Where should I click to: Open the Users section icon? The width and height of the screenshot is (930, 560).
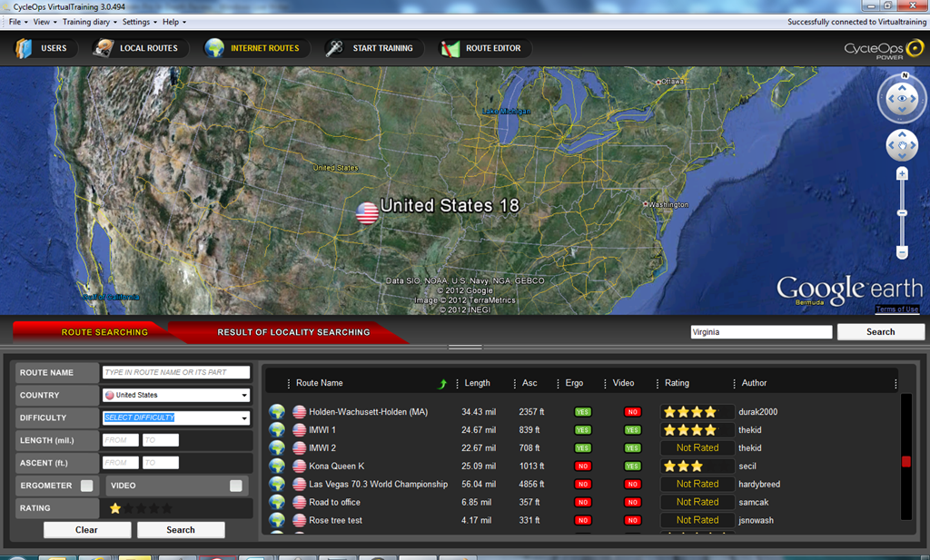click(24, 48)
